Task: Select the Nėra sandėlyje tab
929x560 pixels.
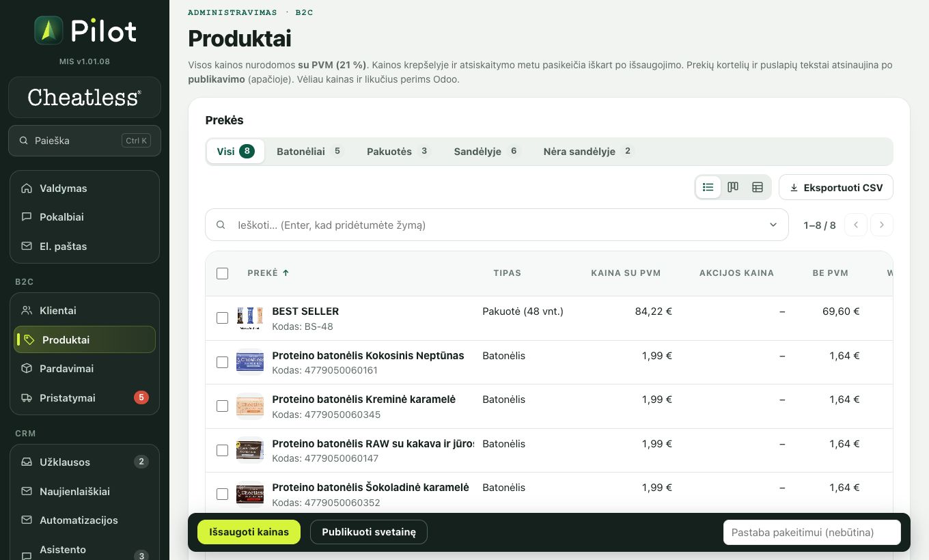Action: [588, 152]
